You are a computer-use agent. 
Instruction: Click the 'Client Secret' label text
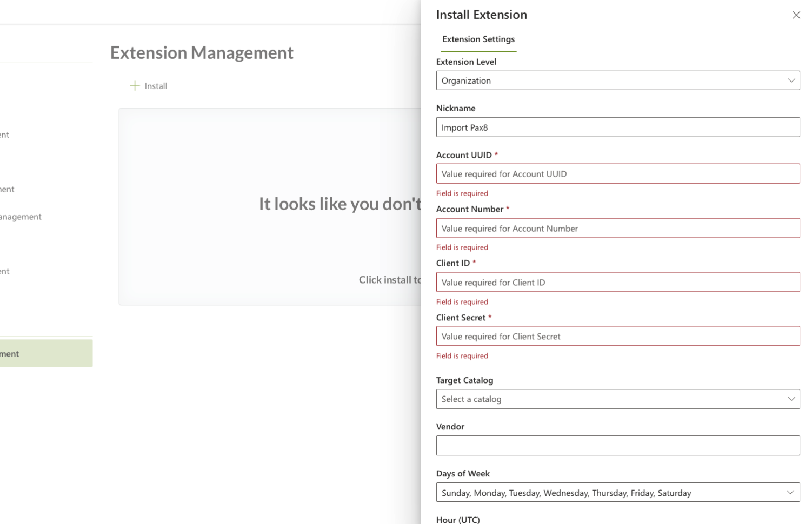click(x=461, y=318)
